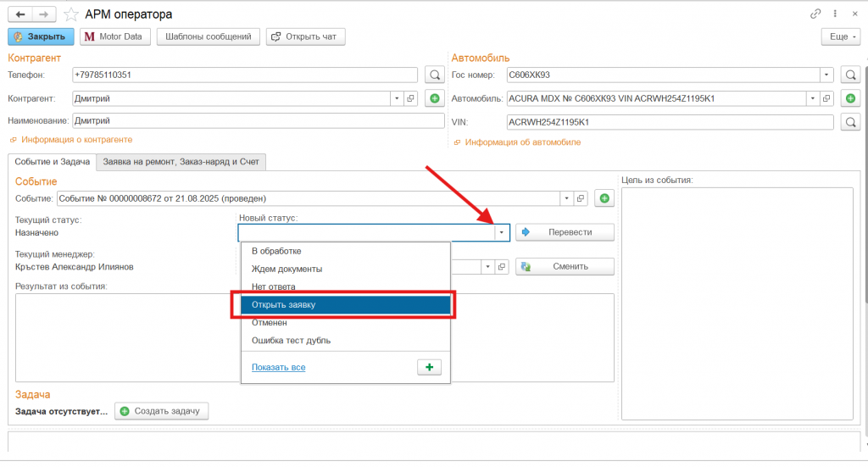This screenshot has height=467, width=868.
Task: Expand the Новый статус dropdown arrow
Action: (502, 232)
